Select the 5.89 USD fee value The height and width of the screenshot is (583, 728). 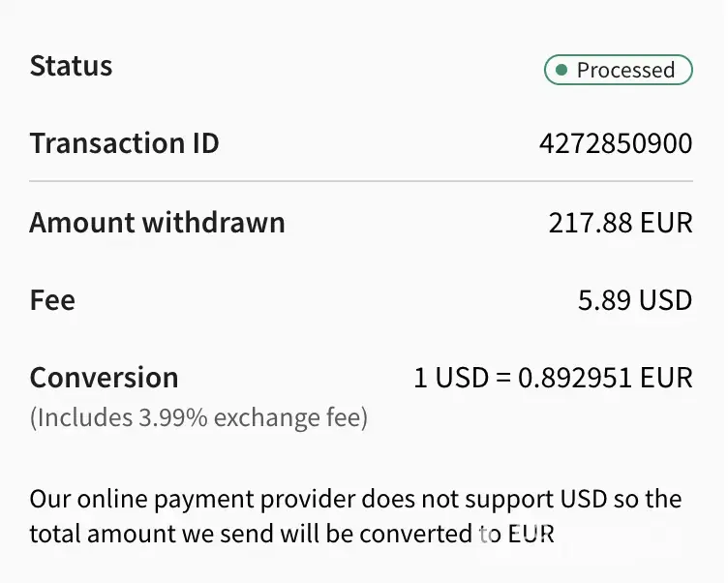635,300
